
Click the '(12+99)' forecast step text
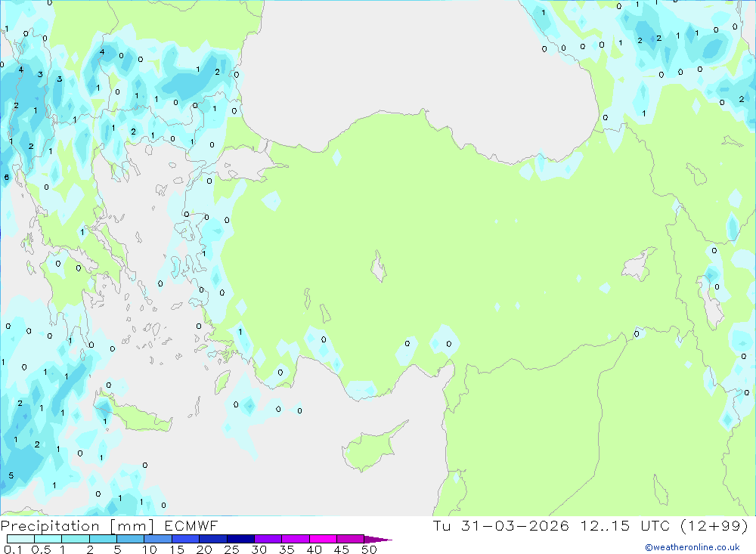click(x=714, y=526)
